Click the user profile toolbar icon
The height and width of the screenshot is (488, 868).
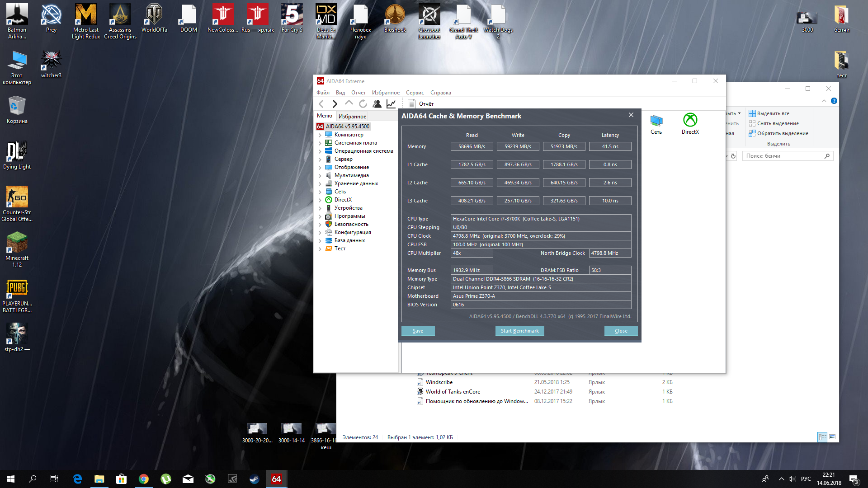(377, 104)
